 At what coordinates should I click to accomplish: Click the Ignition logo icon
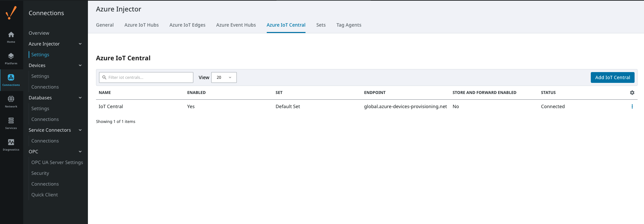tap(11, 13)
